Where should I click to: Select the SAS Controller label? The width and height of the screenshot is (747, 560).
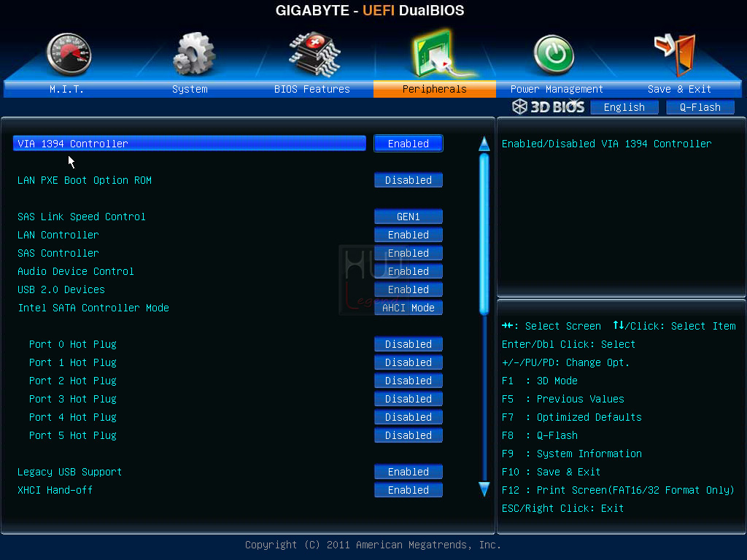point(58,253)
